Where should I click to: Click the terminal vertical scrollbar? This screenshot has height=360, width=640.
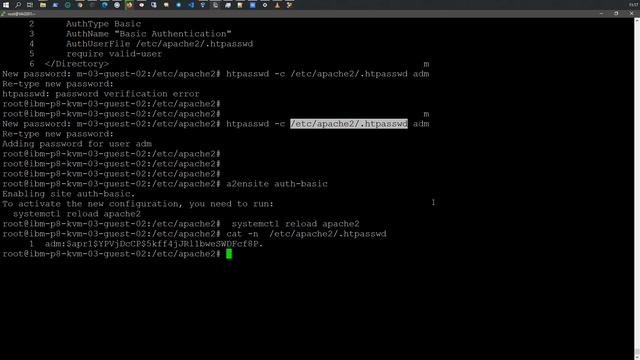pyautogui.click(x=637, y=189)
